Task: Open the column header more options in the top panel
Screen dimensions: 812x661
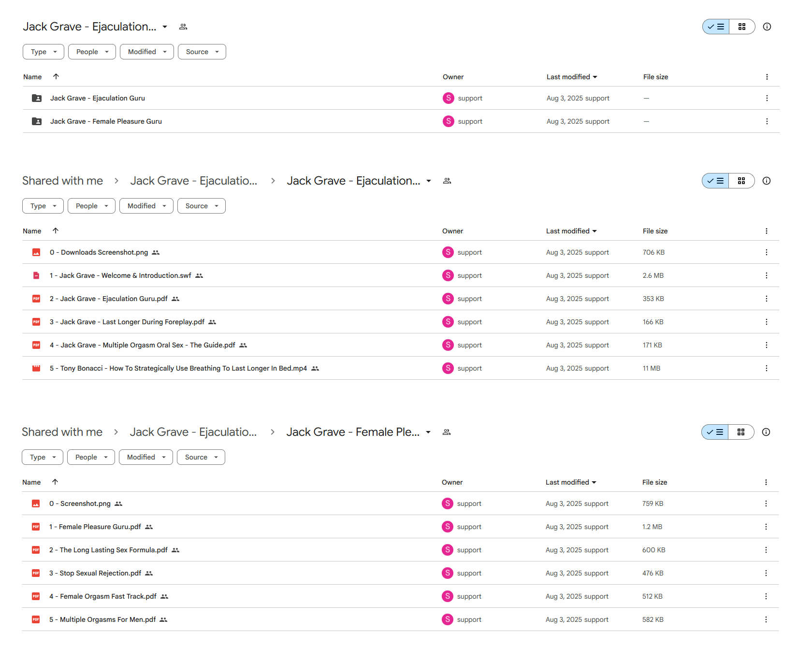Action: (x=767, y=77)
